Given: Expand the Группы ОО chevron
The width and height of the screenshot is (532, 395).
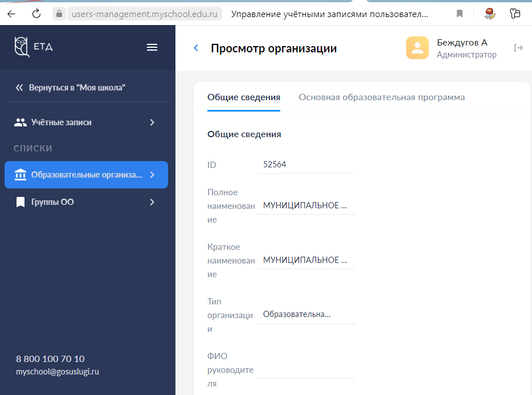Looking at the screenshot, I should tap(152, 202).
